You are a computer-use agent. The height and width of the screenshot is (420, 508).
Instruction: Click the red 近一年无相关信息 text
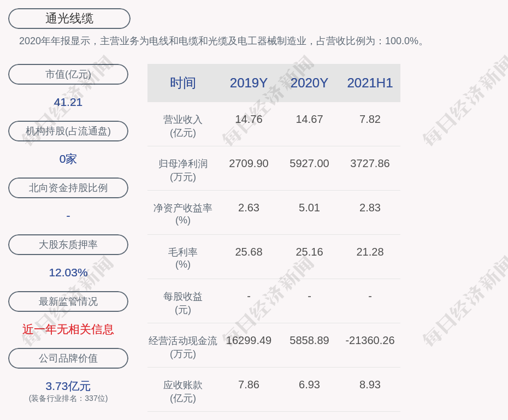68,329
